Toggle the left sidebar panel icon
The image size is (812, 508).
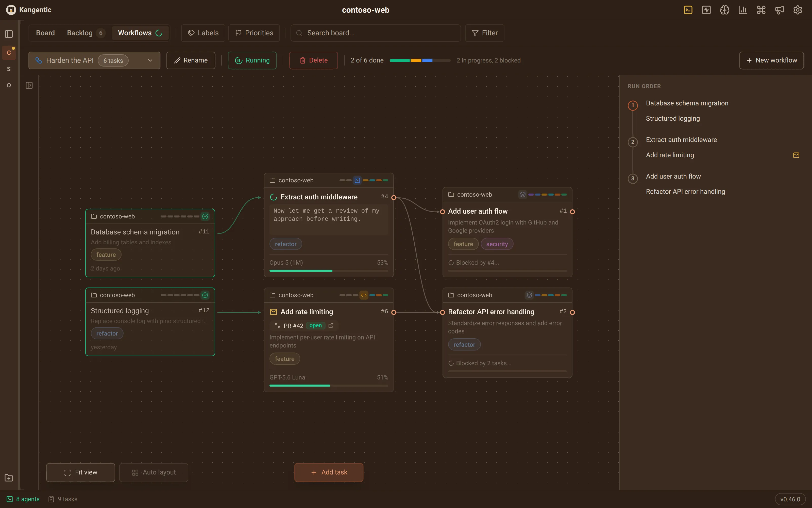pos(9,34)
